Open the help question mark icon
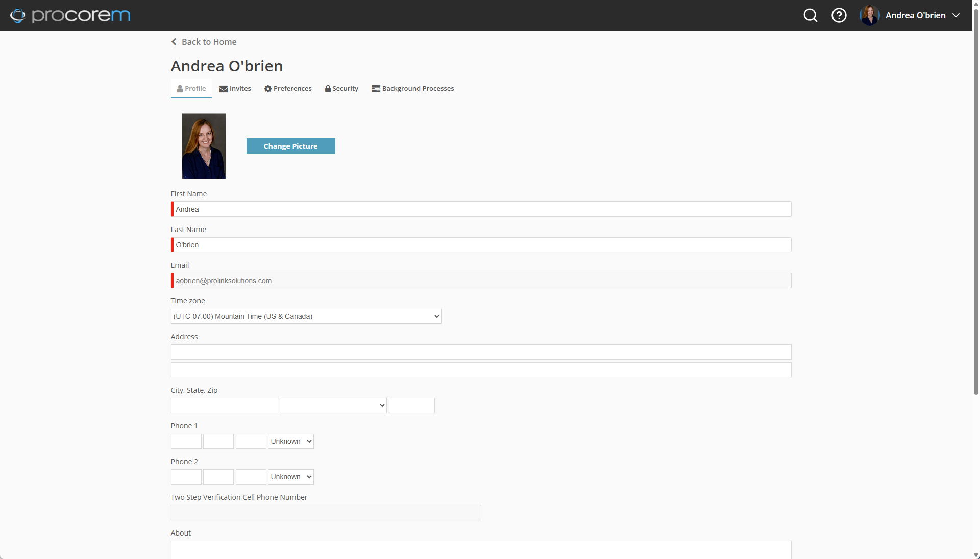Screen dimensions: 980x559 click(x=839, y=15)
